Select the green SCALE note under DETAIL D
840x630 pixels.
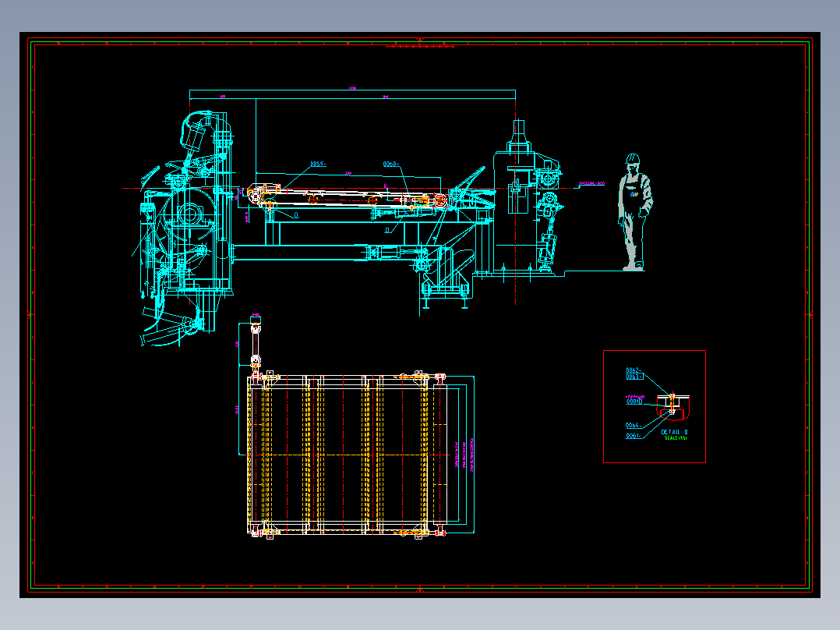(x=676, y=438)
